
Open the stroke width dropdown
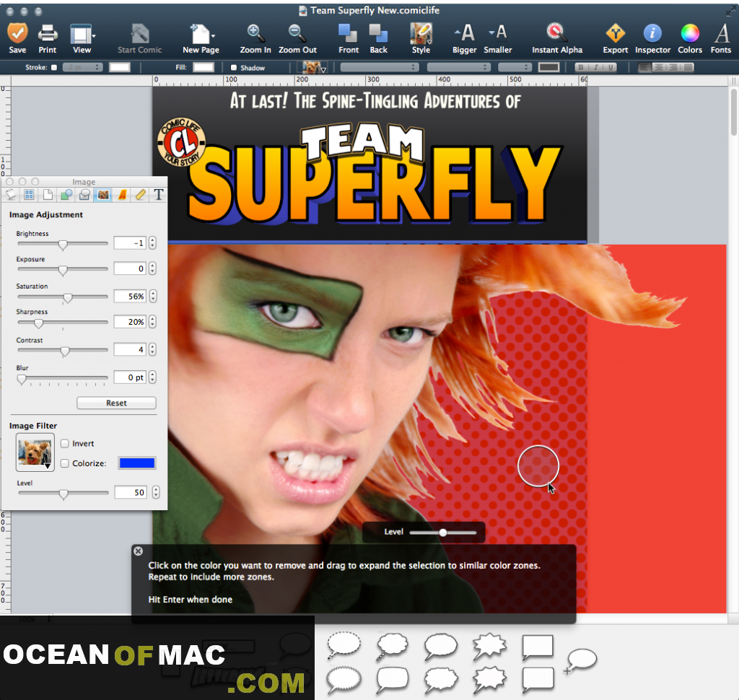pos(82,67)
